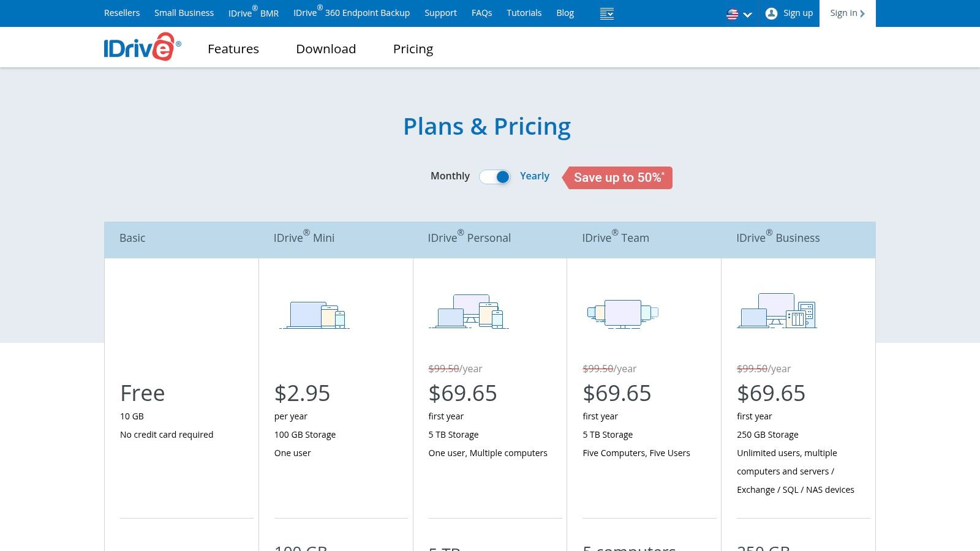Click the IDrive Mini devices illustration
This screenshot has height=551, width=980.
(315, 315)
